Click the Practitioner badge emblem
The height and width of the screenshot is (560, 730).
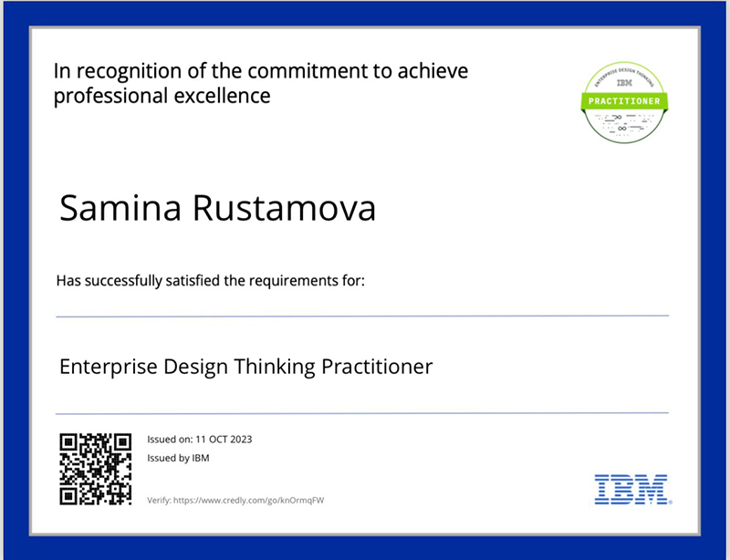(624, 102)
